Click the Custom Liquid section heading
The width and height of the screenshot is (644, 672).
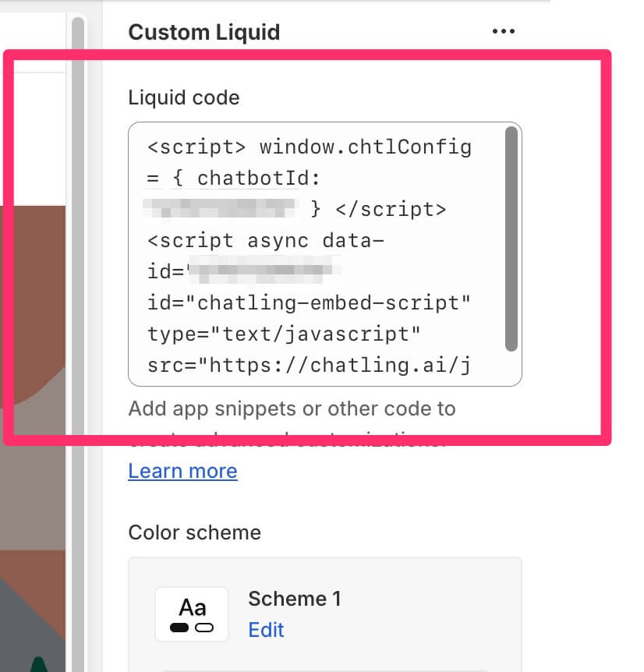[204, 33]
